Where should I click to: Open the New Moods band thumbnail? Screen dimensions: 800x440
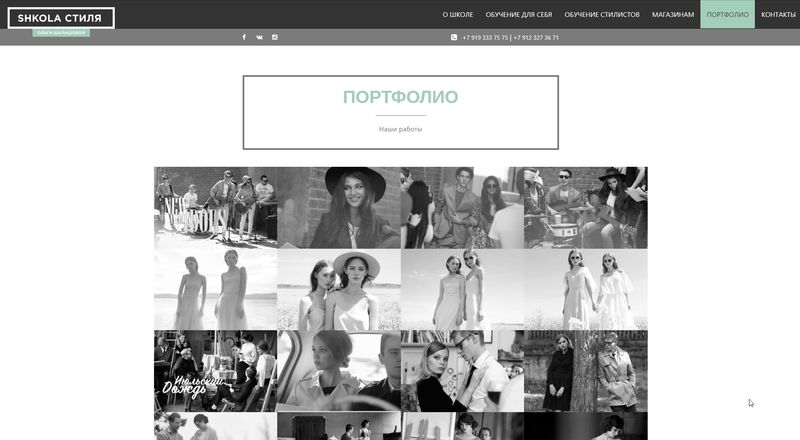click(216, 208)
